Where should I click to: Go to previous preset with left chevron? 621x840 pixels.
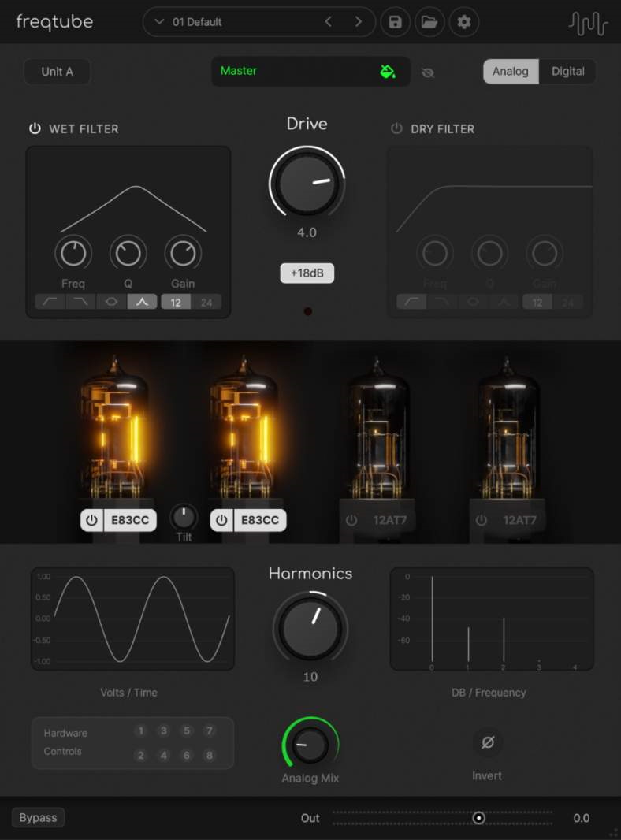pos(329,22)
